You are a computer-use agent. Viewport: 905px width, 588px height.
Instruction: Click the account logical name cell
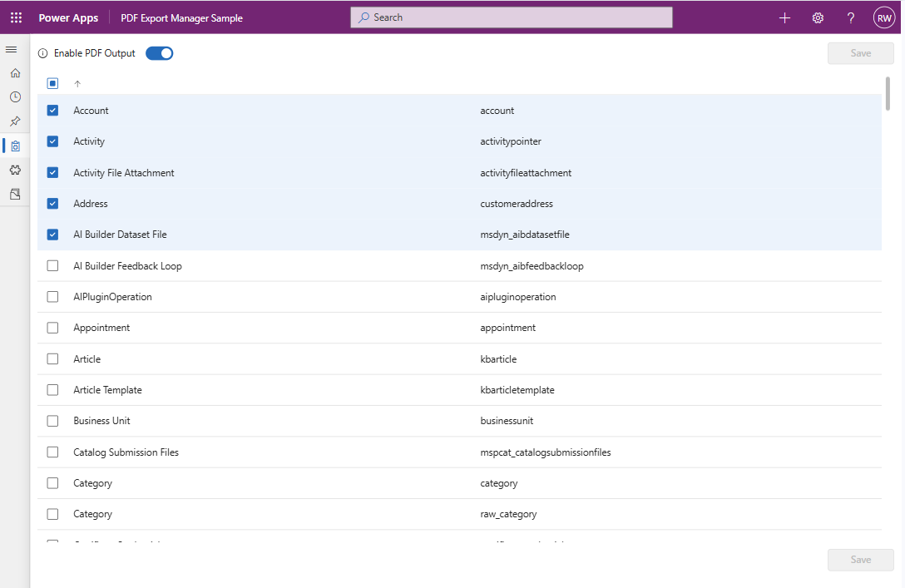coord(497,111)
